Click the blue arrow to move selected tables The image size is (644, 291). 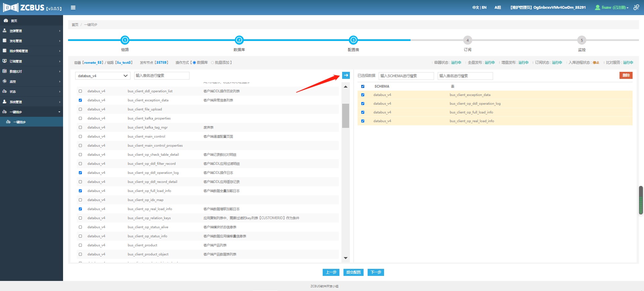[346, 76]
